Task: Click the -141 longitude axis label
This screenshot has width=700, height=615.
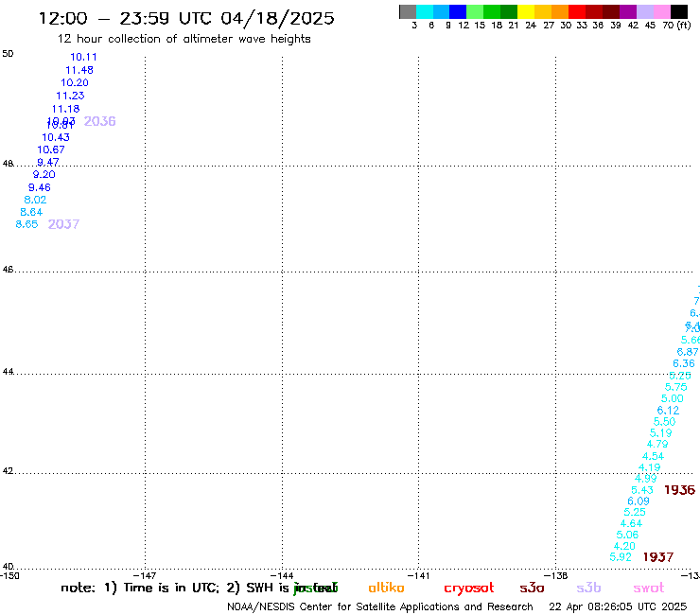Action: (418, 575)
